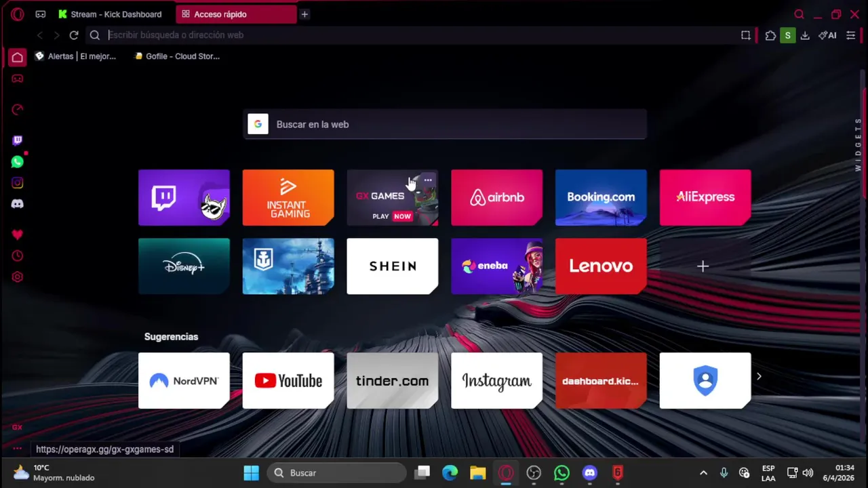Open the Booking.com speed dial tile

coord(601,197)
